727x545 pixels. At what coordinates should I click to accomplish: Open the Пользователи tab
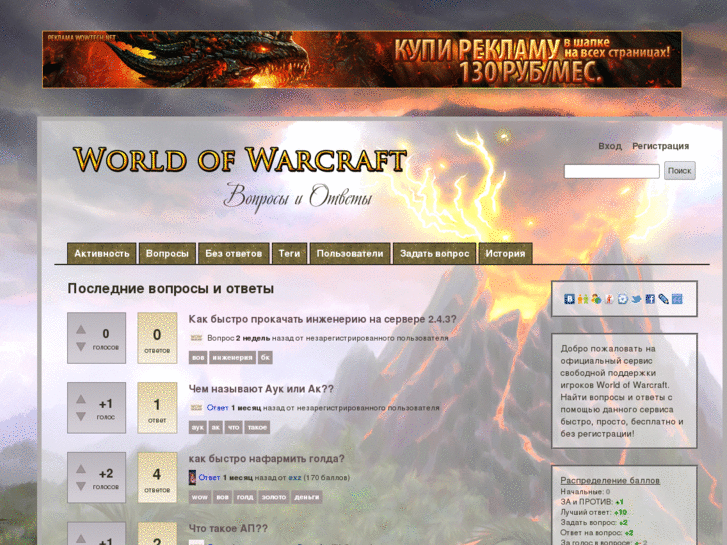[350, 253]
